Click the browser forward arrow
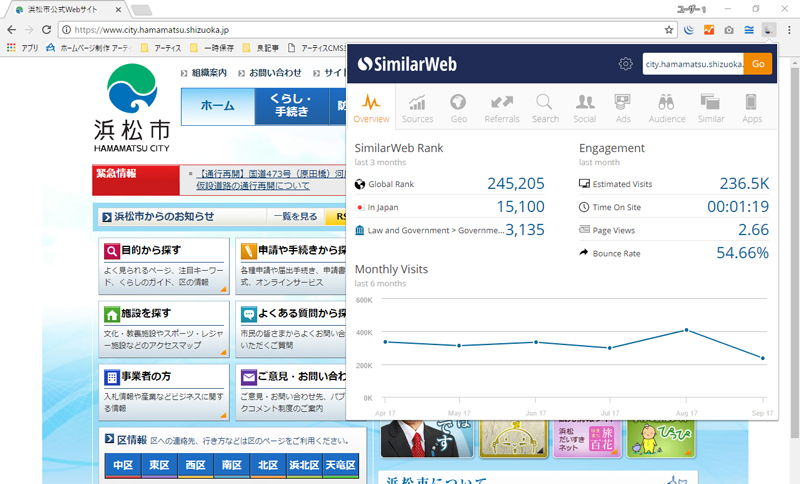800x484 pixels. [29, 30]
